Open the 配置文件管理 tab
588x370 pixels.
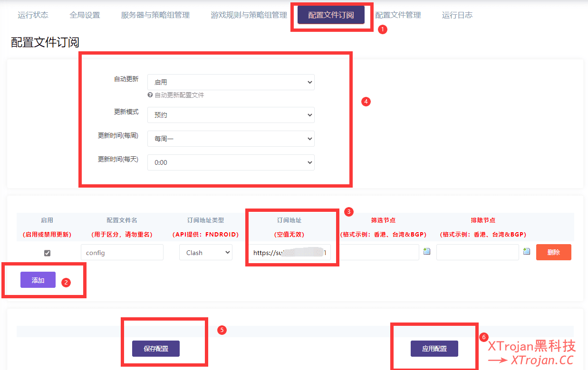click(398, 15)
